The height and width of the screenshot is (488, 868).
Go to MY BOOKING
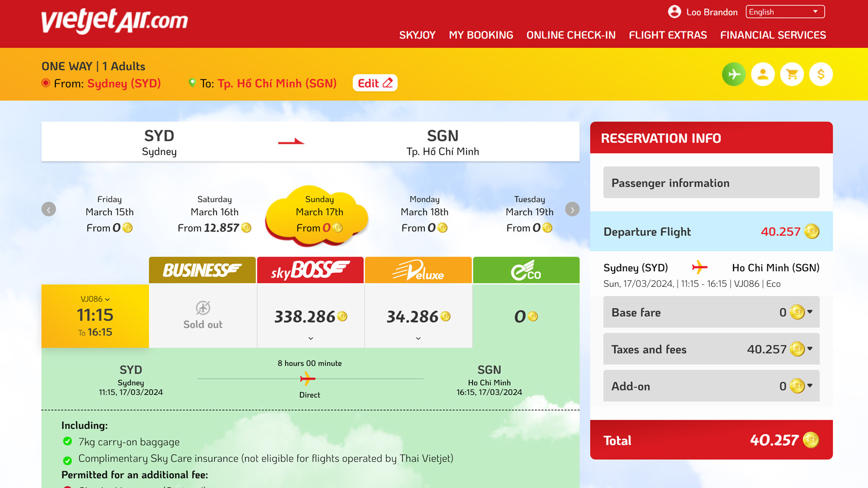point(481,35)
